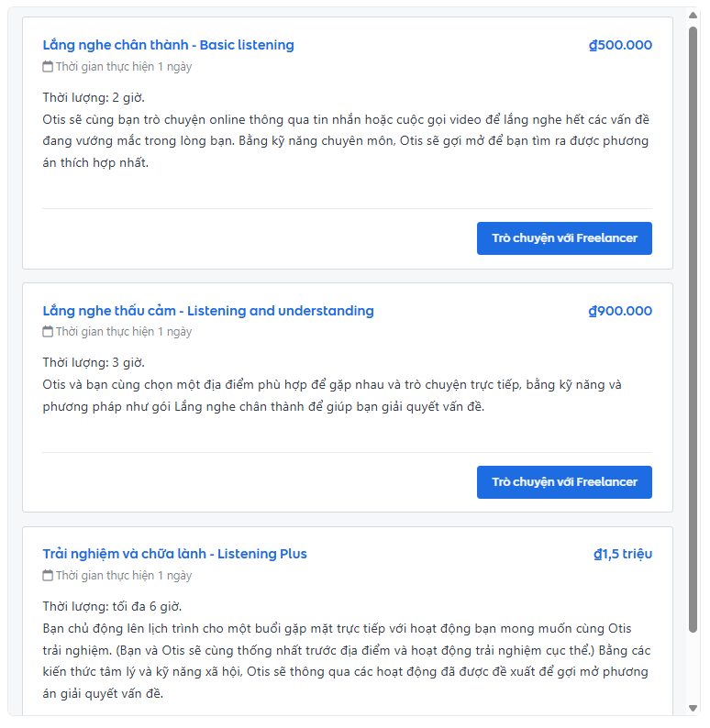Click the vertical scrollbar thumb
The height and width of the screenshot is (728, 710).
click(693, 330)
